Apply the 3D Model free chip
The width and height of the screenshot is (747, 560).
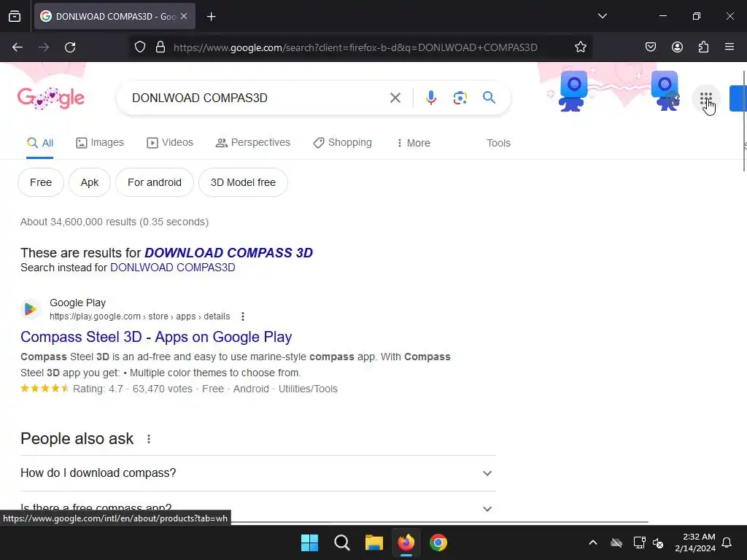click(243, 182)
